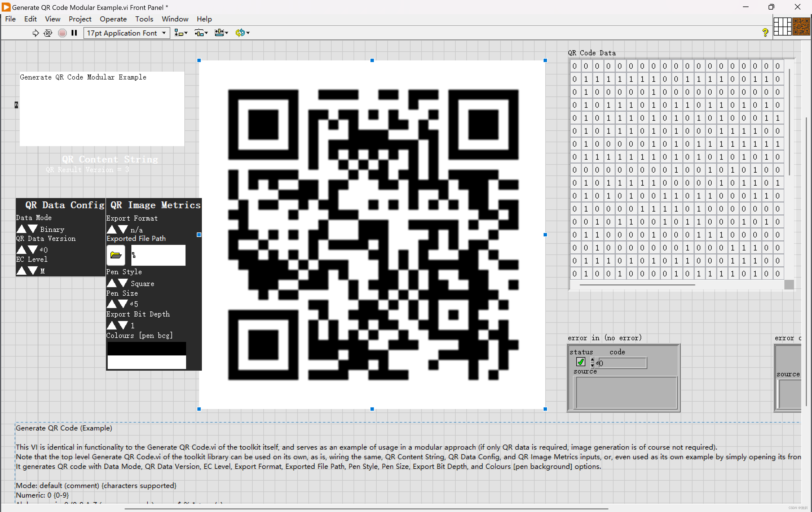Decrement the Pen Size value
Image resolution: width=812 pixels, height=512 pixels.
[x=123, y=304]
